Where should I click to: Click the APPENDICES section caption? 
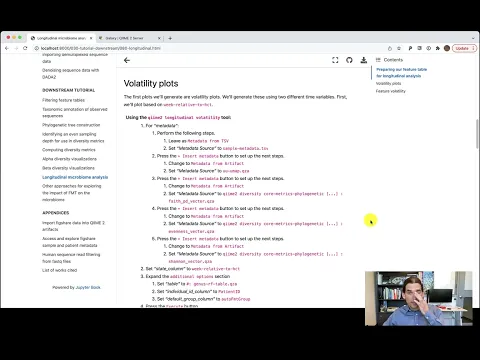click(x=55, y=213)
